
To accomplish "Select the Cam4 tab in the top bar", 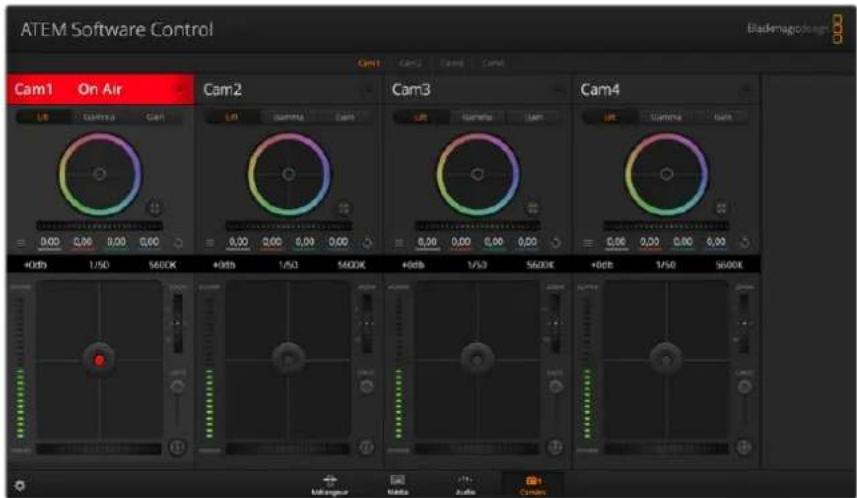I will coord(493,63).
